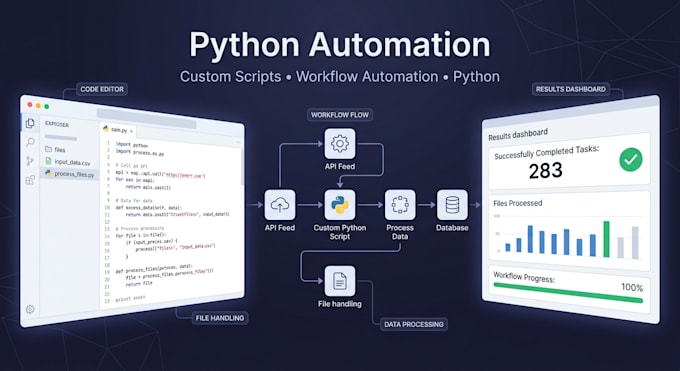Click the Custom Python Script caption
Viewport: 680px width, 371px height.
(x=340, y=232)
